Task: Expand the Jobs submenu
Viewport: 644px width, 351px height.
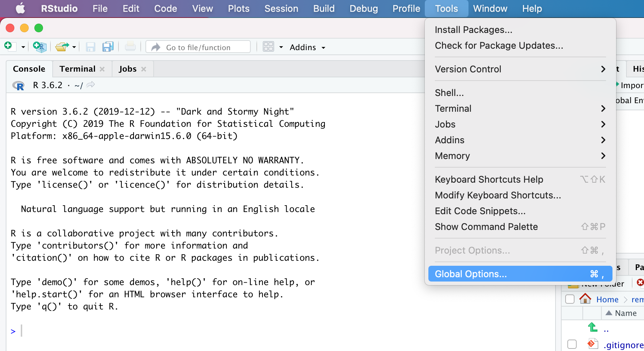Action: (520, 124)
